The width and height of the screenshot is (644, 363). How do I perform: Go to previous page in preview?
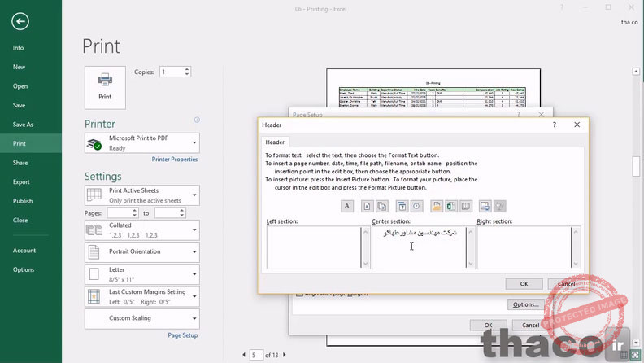[x=244, y=355]
